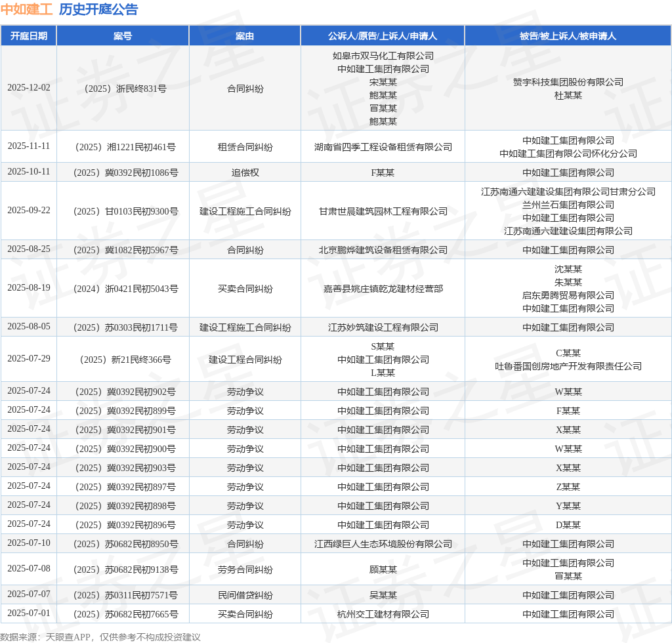The height and width of the screenshot is (643, 672).
Task: Click defendant D某某
Action: (x=568, y=525)
